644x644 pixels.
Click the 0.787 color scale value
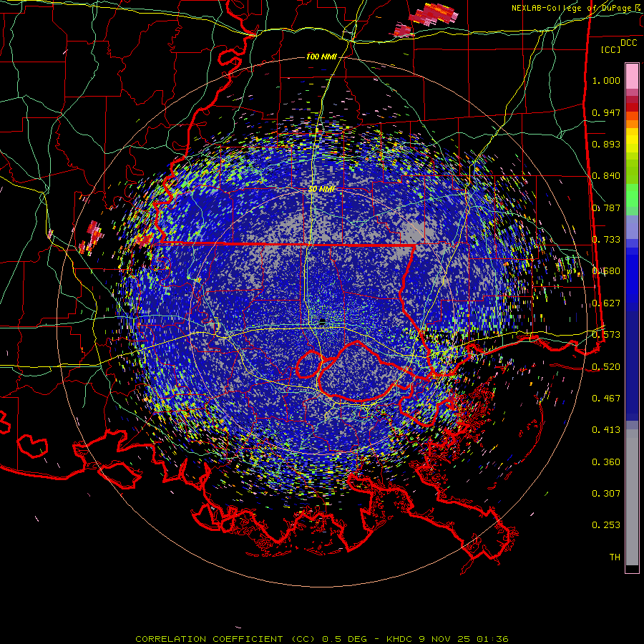pyautogui.click(x=606, y=208)
